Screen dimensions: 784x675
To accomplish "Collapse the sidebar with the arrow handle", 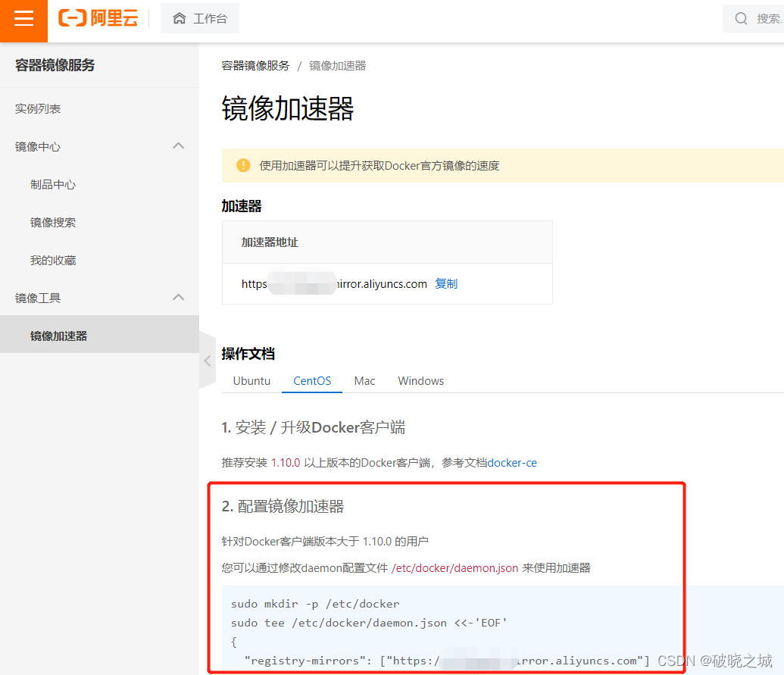I will 208,361.
